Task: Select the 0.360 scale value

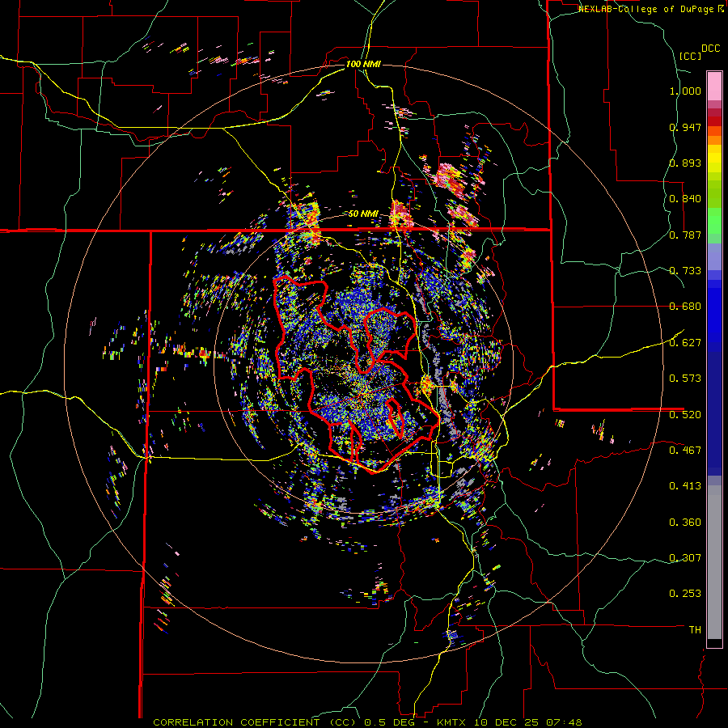Action: coord(685,523)
